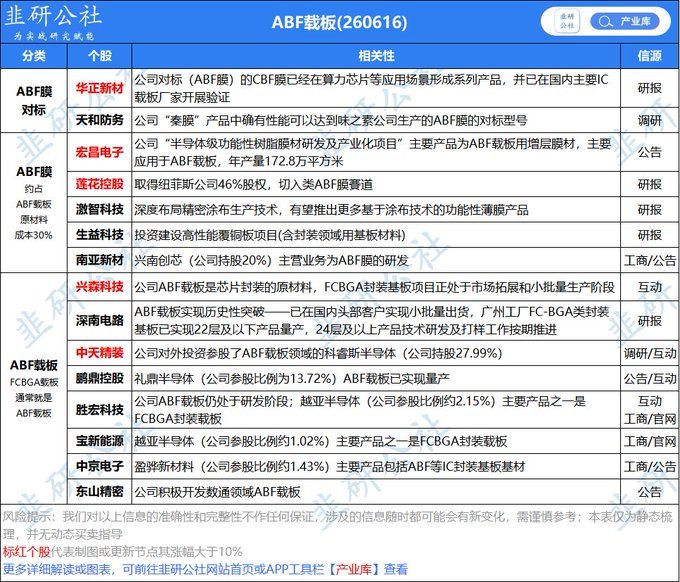Click the ABF膜对标 category cell
The image size is (680, 582).
pos(34,101)
